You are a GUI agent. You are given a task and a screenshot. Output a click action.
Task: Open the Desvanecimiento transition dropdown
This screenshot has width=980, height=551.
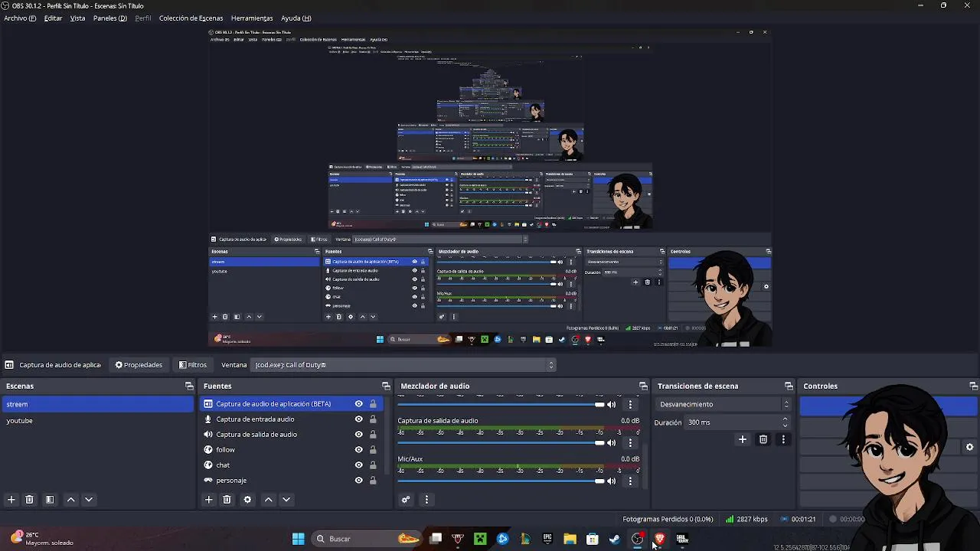pyautogui.click(x=724, y=404)
